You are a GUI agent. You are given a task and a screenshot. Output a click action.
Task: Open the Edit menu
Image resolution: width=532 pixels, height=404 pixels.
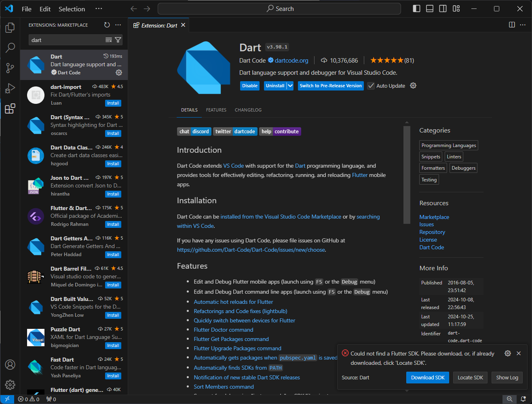pyautogui.click(x=45, y=9)
